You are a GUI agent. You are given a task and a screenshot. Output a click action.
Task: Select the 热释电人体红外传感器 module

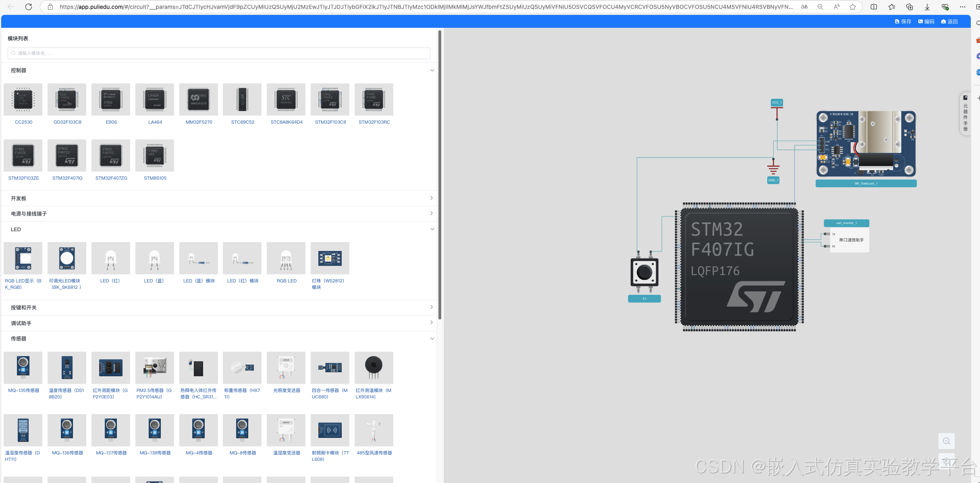[199, 368]
